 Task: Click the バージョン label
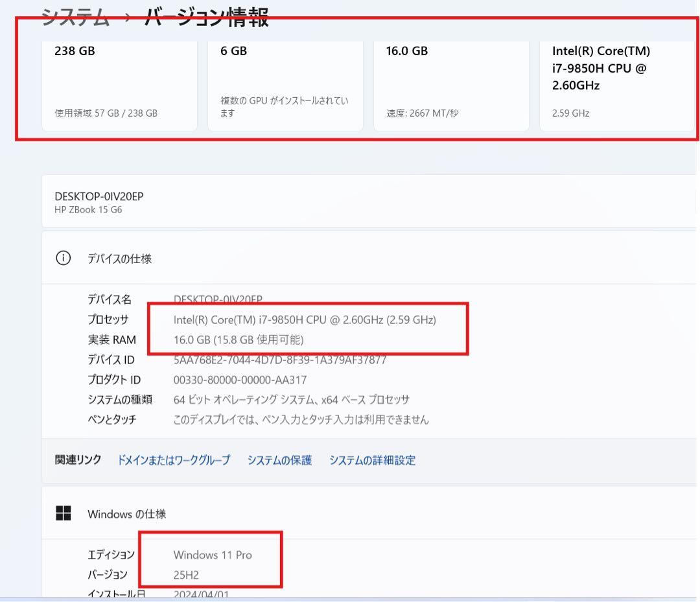click(107, 575)
